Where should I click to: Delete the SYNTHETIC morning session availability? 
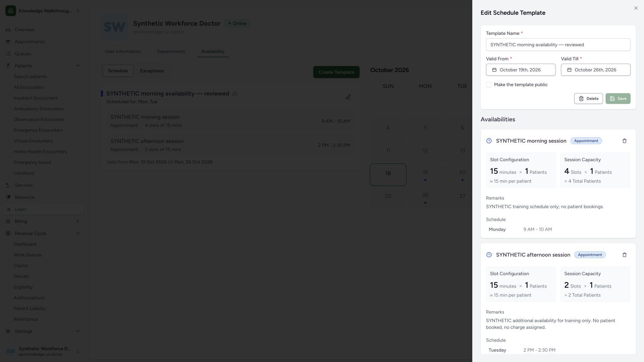pyautogui.click(x=625, y=141)
